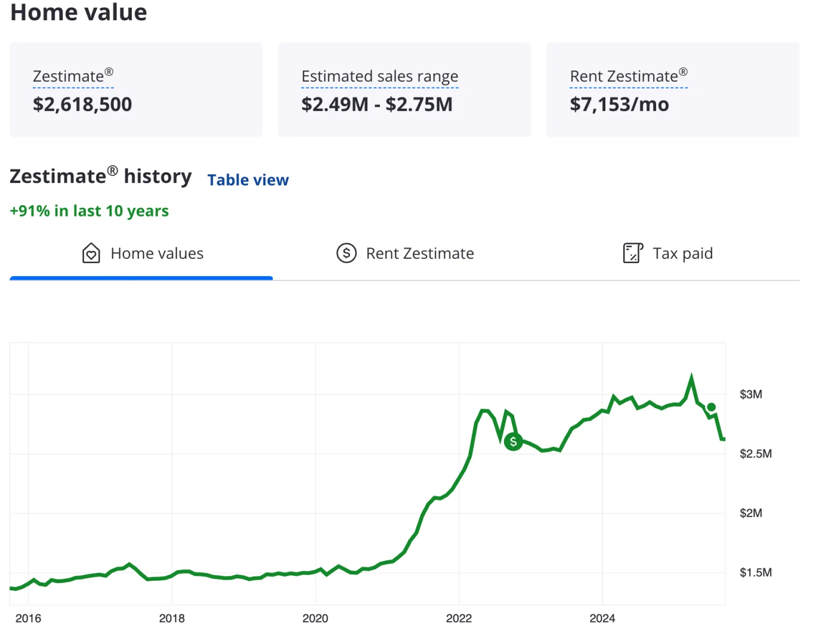Click the document icon next to Tax paid
813x644 pixels.
pos(632,253)
